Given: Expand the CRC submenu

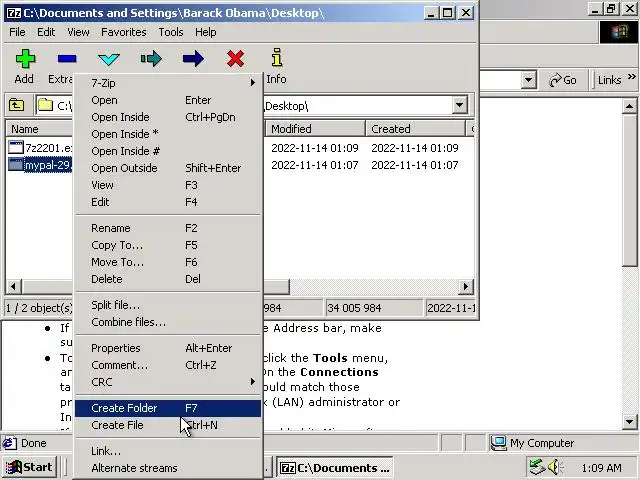Looking at the screenshot, I should tap(168, 382).
